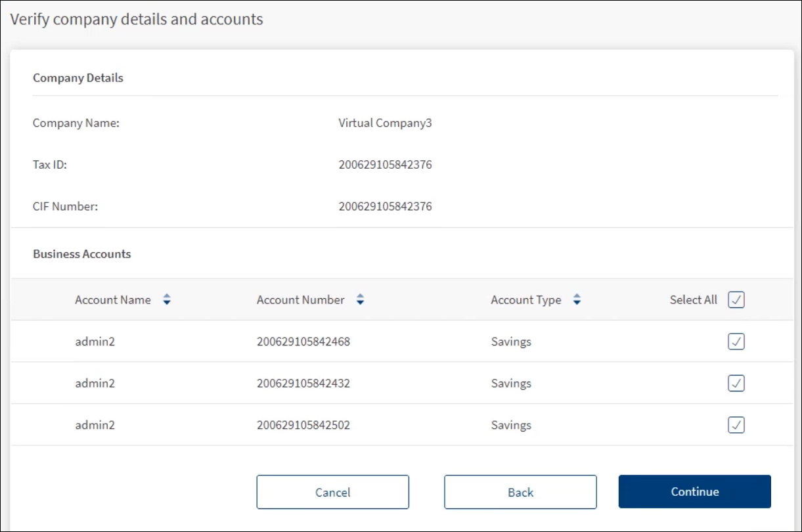Click account number 200629105842502 in the table
The height and width of the screenshot is (532, 802).
(x=303, y=426)
